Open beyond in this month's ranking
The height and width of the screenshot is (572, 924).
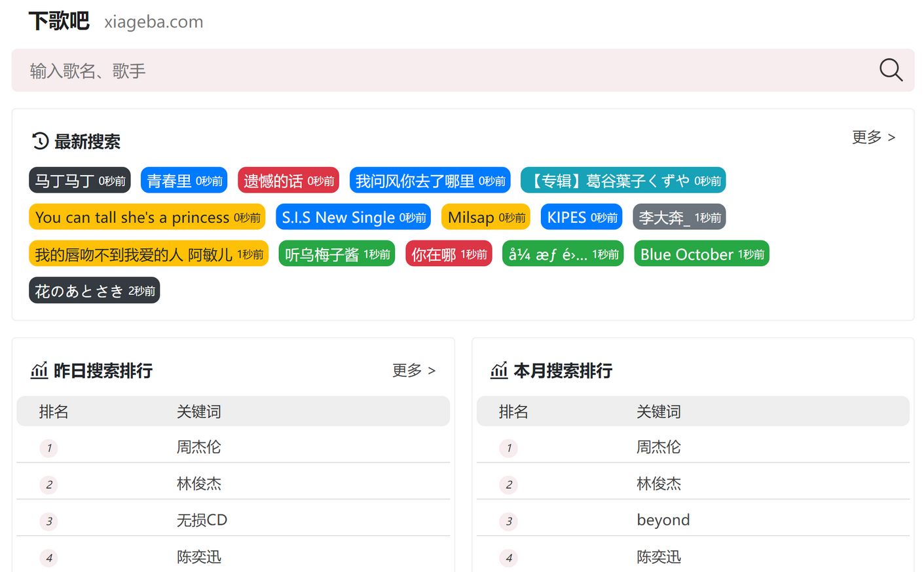663,520
